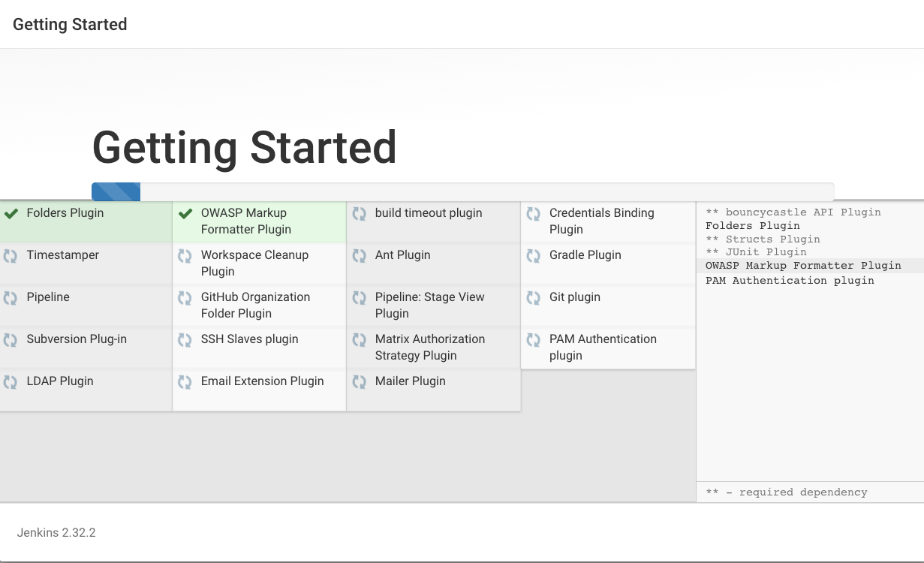Screen dimensions: 924x563
Task: Click the pending spinner icon for Credentials Binding Plugin
Action: [534, 214]
